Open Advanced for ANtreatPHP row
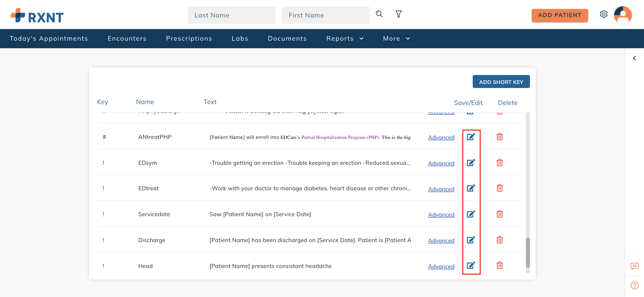 [441, 137]
